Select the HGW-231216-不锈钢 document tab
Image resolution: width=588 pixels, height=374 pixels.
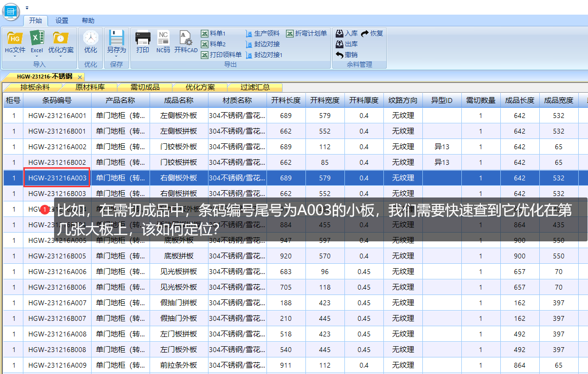tap(44, 77)
